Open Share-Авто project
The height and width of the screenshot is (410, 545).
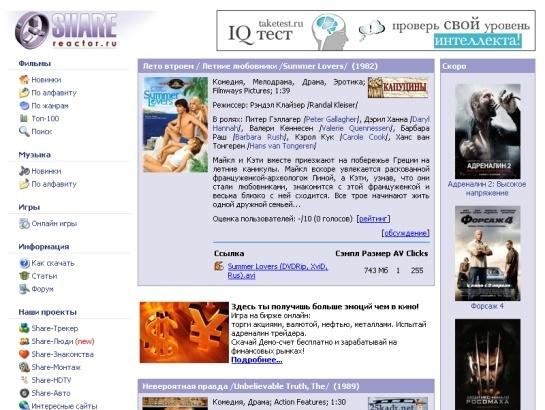(51, 393)
